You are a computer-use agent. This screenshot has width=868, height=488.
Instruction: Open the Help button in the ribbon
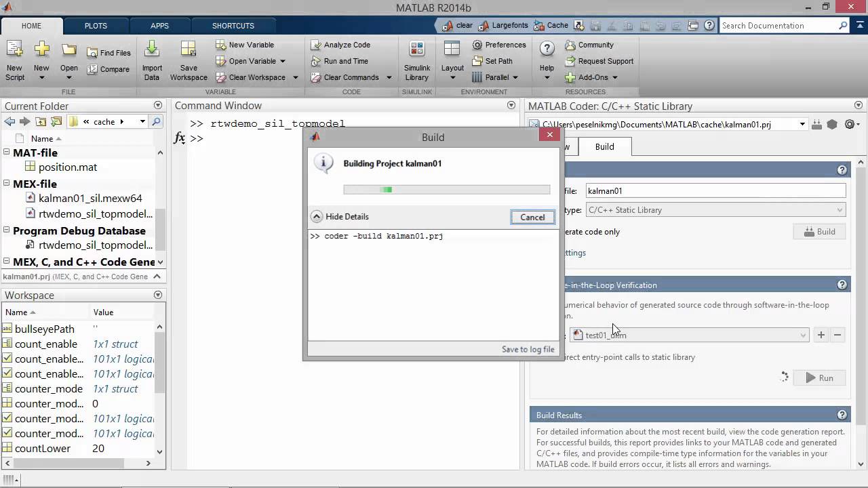coord(547,60)
